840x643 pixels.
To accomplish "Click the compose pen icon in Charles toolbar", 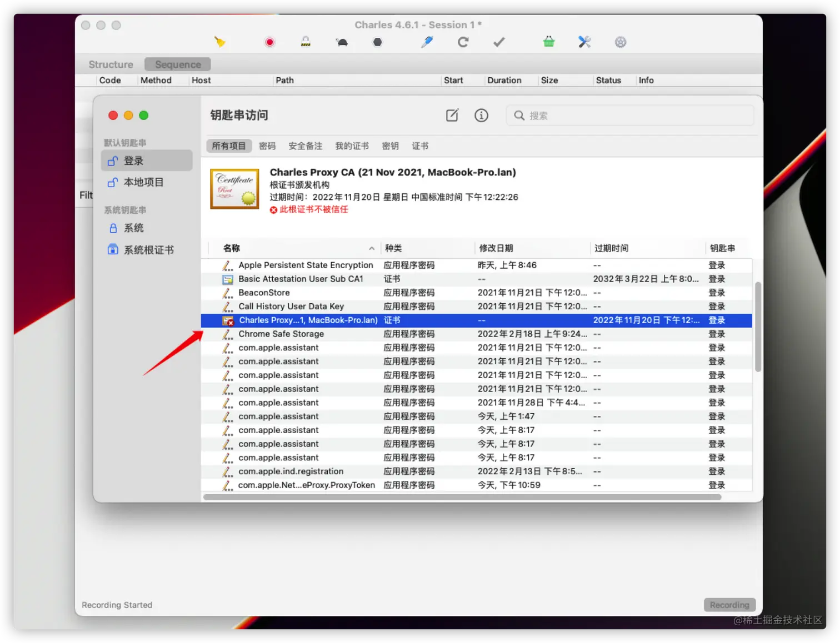I will (427, 42).
